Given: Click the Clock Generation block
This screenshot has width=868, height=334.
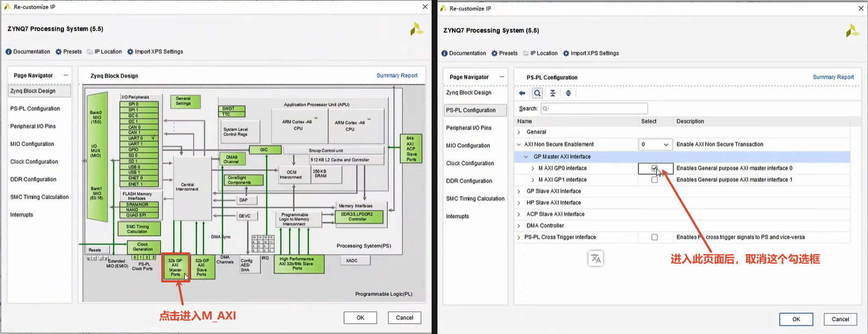Looking at the screenshot, I should (143, 246).
